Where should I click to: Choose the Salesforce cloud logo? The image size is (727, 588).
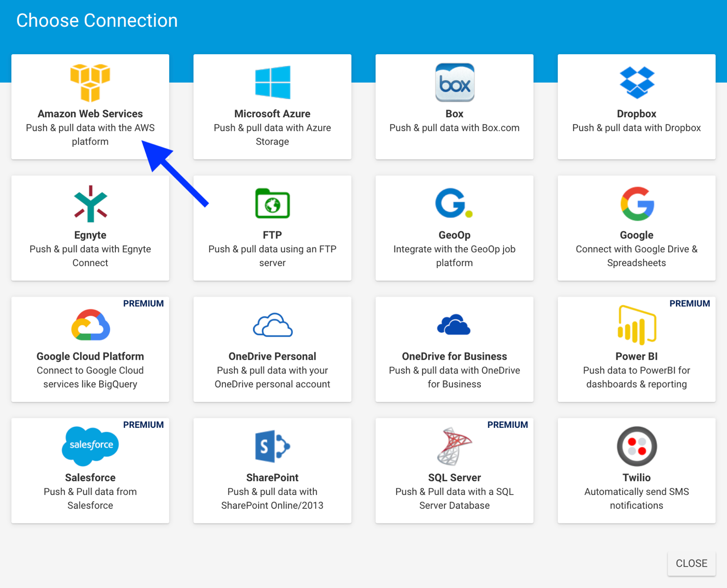[x=90, y=446]
